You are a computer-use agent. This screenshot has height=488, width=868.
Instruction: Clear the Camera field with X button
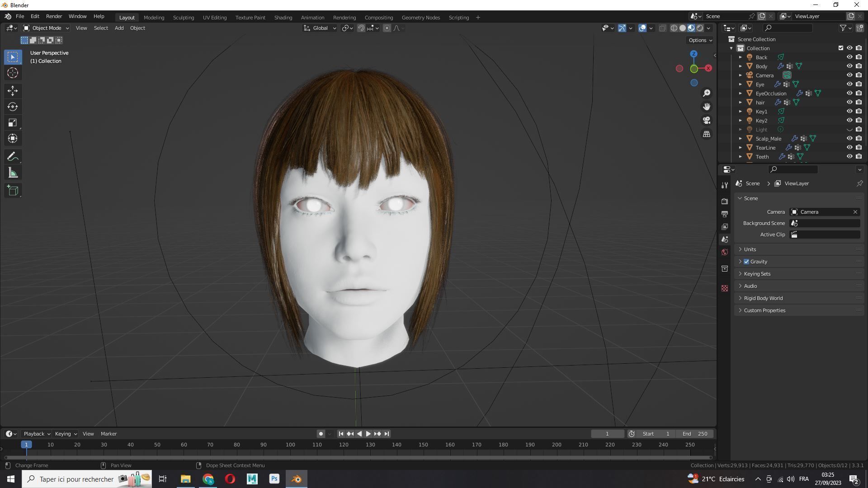[x=855, y=212]
